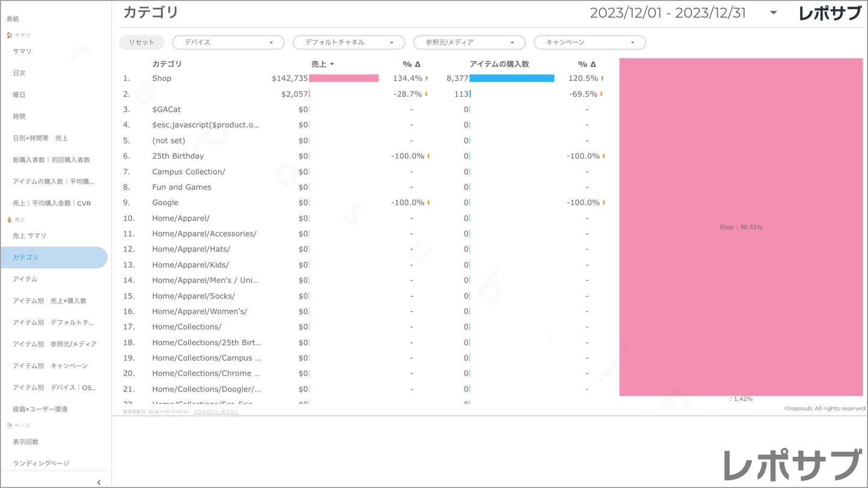The width and height of the screenshot is (868, 488).
Task: Click the サマリ section home icon
Action: tap(9, 35)
